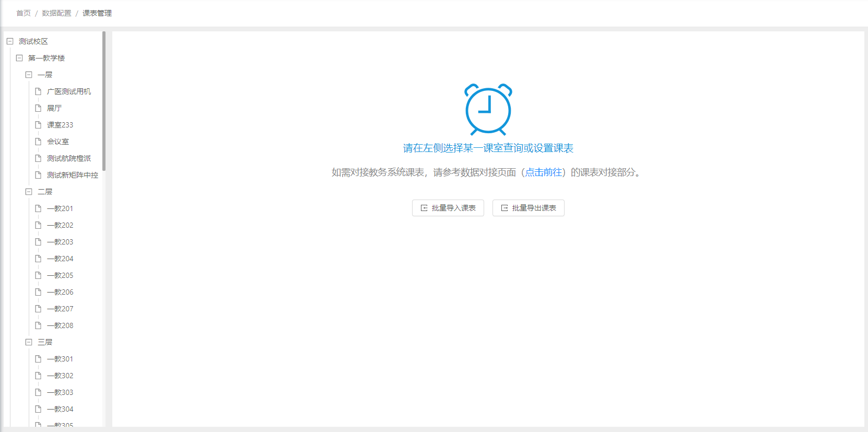Click the 三层 floor label
The height and width of the screenshot is (432, 868).
coord(45,342)
